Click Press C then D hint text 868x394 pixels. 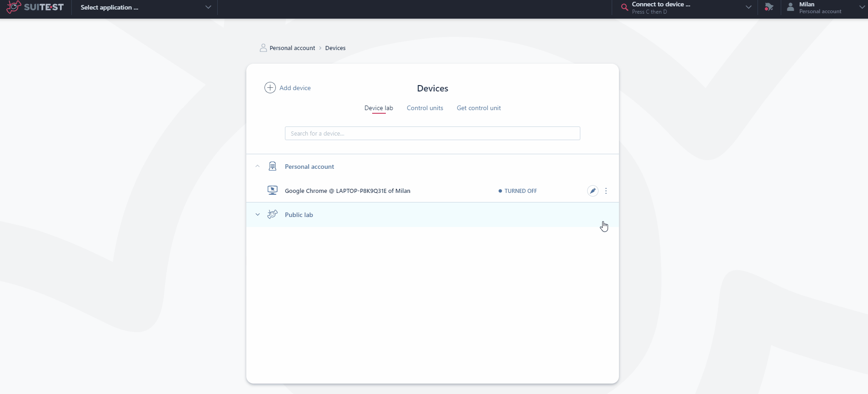coord(649,12)
